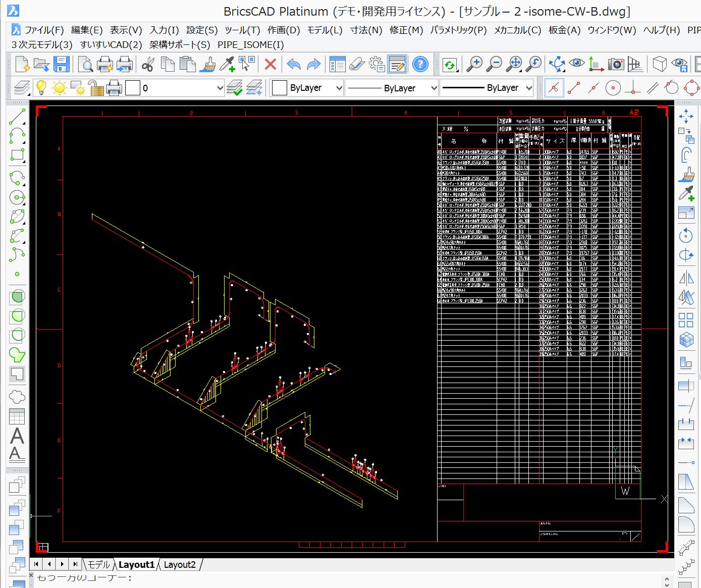This screenshot has height=588, width=701.
Task: Click the Zoom In magnifier
Action: pyautogui.click(x=474, y=64)
